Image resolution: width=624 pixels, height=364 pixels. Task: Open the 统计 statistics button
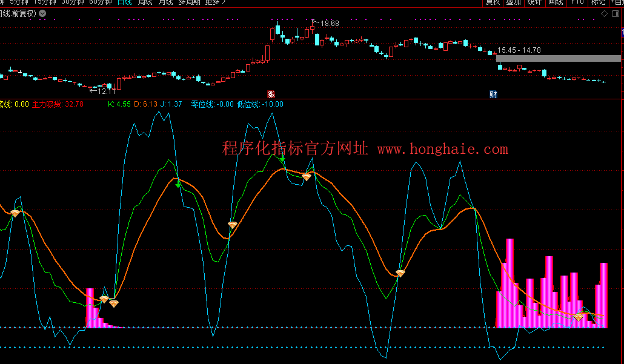pyautogui.click(x=534, y=2)
